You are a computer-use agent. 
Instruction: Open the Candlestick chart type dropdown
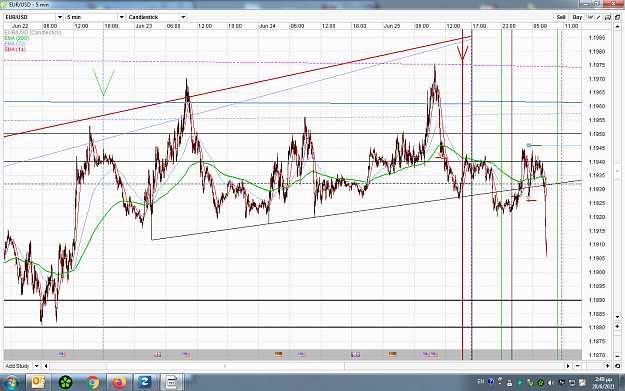tap(183, 17)
